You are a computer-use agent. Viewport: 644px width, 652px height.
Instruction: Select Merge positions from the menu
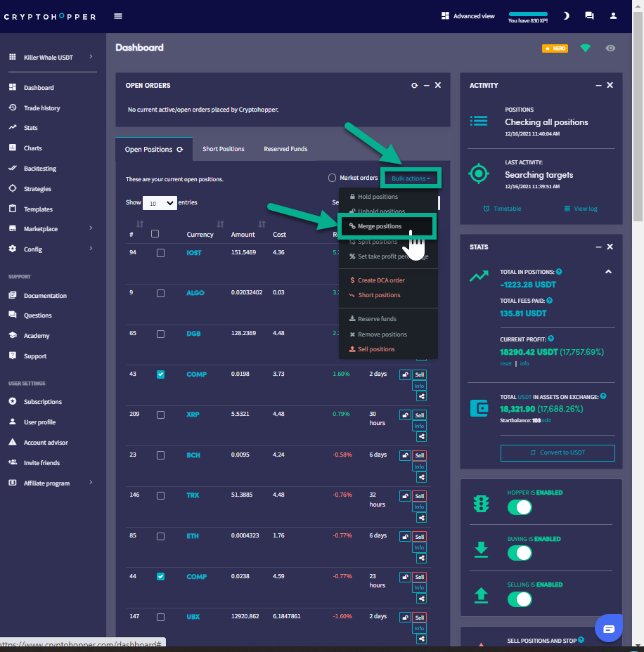[x=380, y=226]
